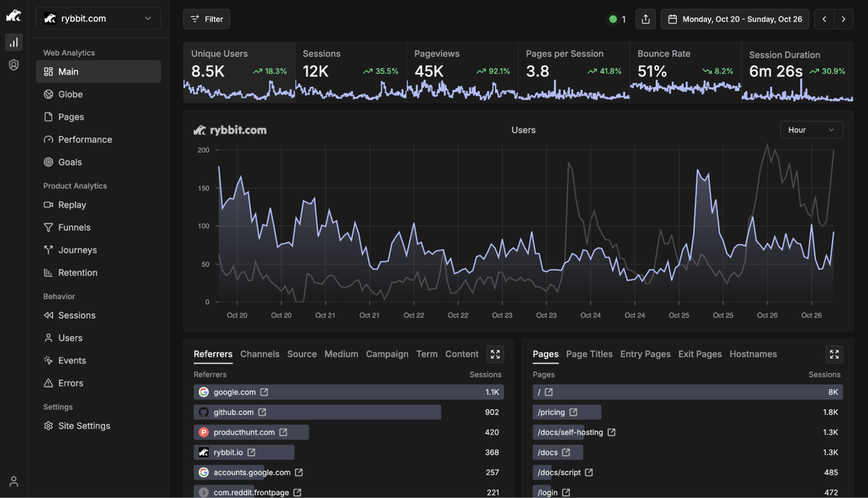Expand the Pages panel to fullscreen
868x498 pixels.
coord(834,354)
